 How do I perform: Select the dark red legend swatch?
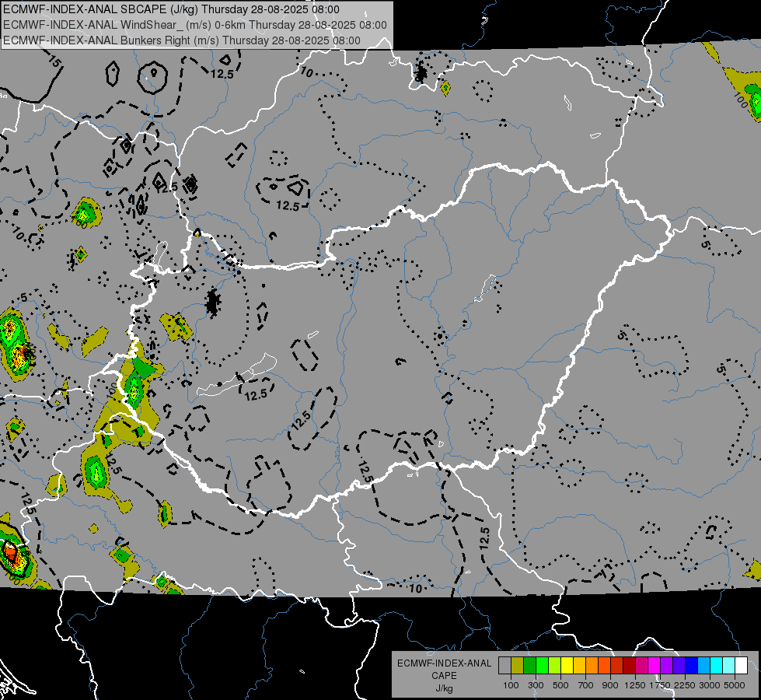point(629,666)
